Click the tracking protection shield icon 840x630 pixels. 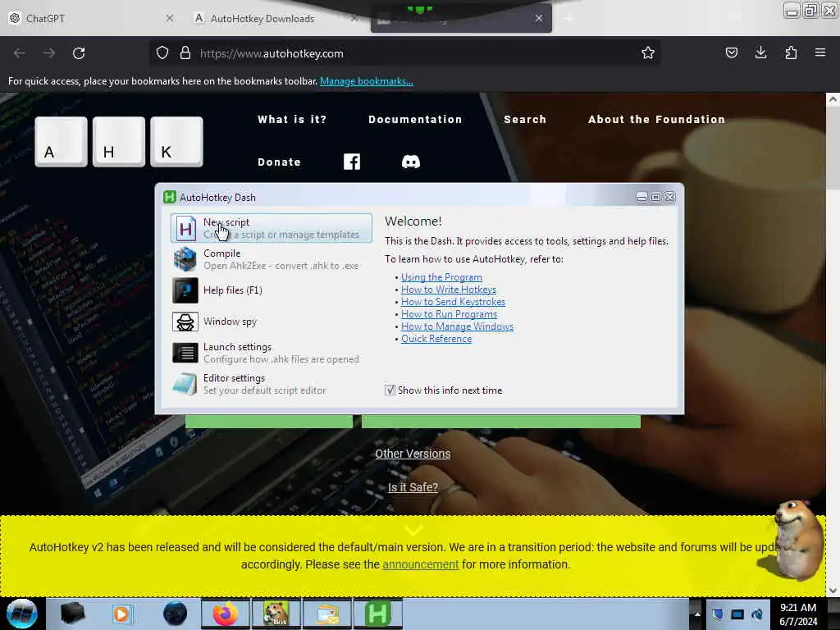point(162,53)
